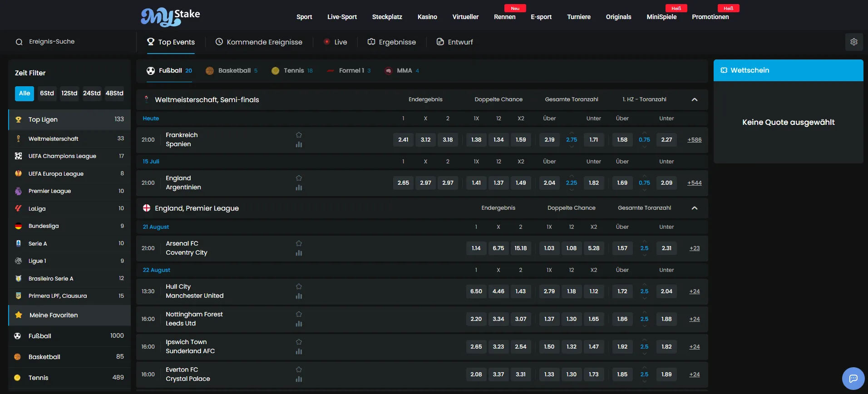Show +544 more markets for England vs Argentinien
Viewport: 868px width, 394px height.
click(695, 183)
